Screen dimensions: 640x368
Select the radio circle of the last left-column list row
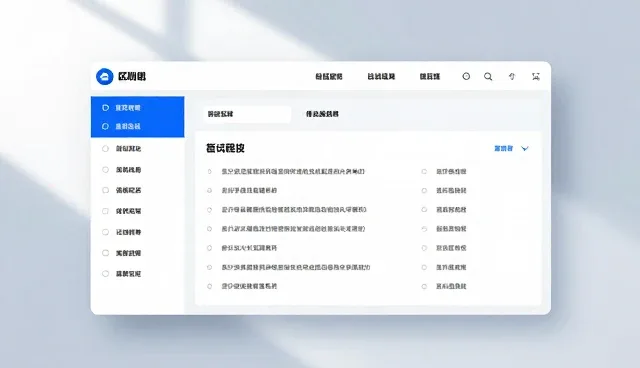point(209,286)
